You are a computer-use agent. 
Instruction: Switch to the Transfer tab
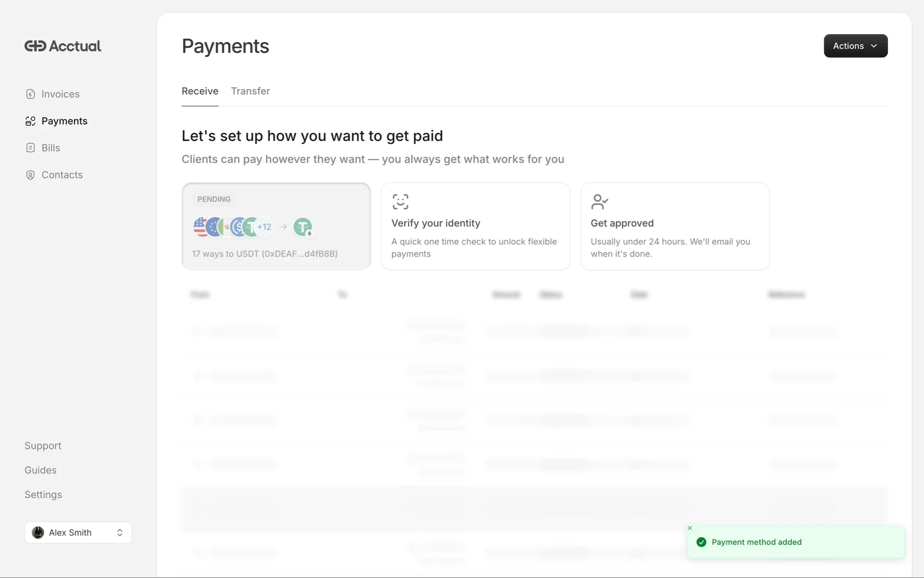coord(250,91)
